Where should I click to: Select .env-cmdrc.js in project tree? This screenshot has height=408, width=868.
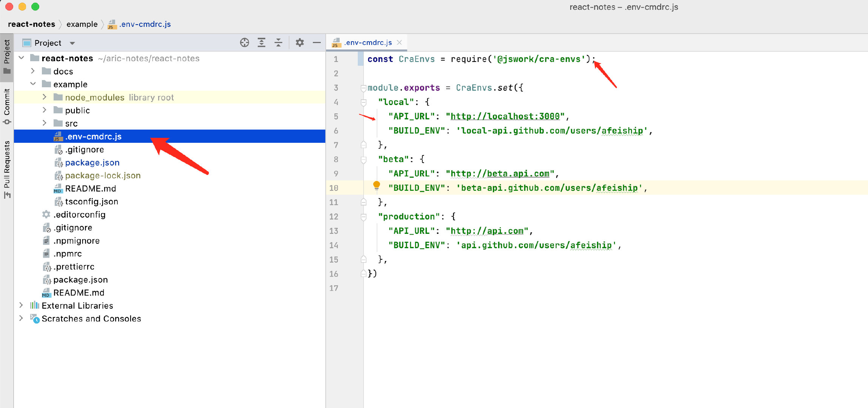169,136
